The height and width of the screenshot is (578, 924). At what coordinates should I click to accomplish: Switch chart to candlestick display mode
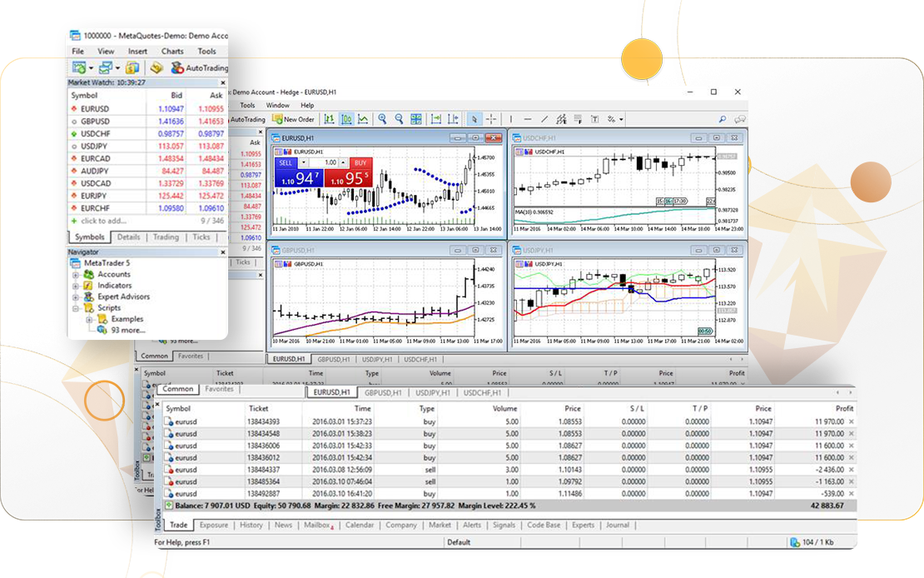(346, 119)
